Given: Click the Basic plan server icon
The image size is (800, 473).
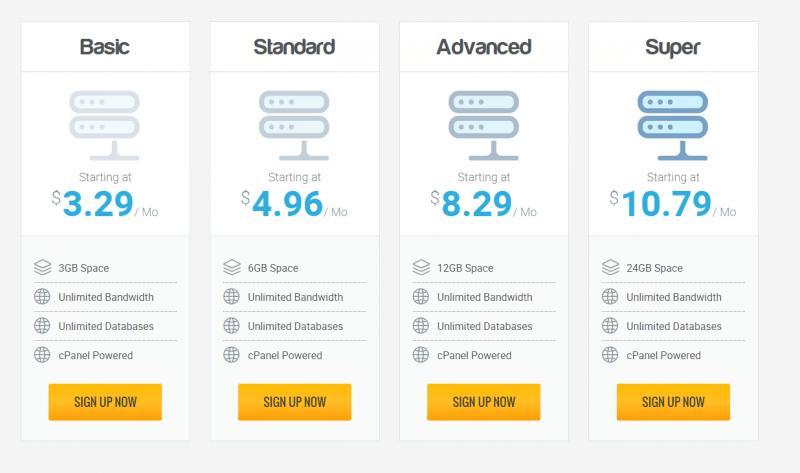Looking at the screenshot, I should [105, 126].
